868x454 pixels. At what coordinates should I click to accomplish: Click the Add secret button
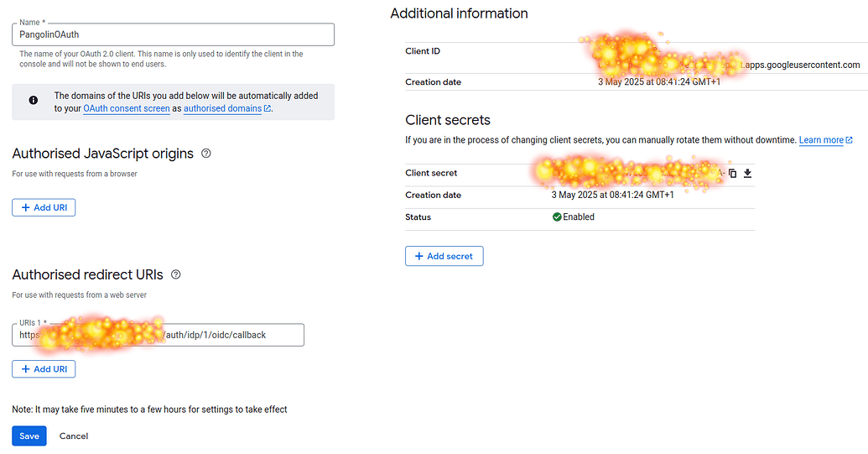[444, 256]
